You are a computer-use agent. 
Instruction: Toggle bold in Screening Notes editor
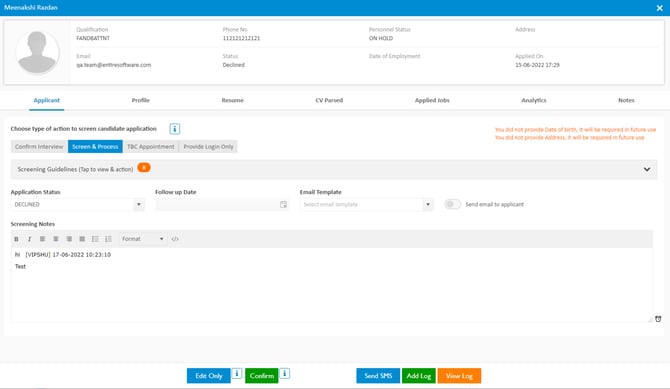(x=16, y=239)
